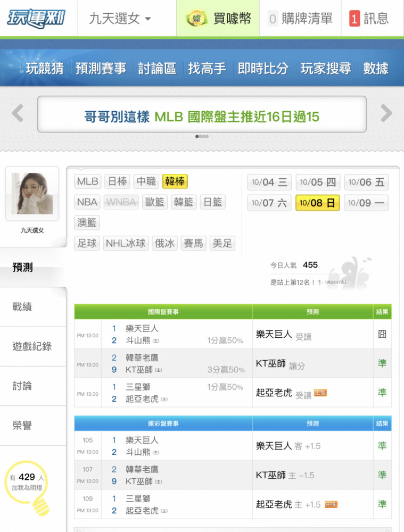The height and width of the screenshot is (532, 404).
Task: Select the 日棒 league filter
Action: 118,181
